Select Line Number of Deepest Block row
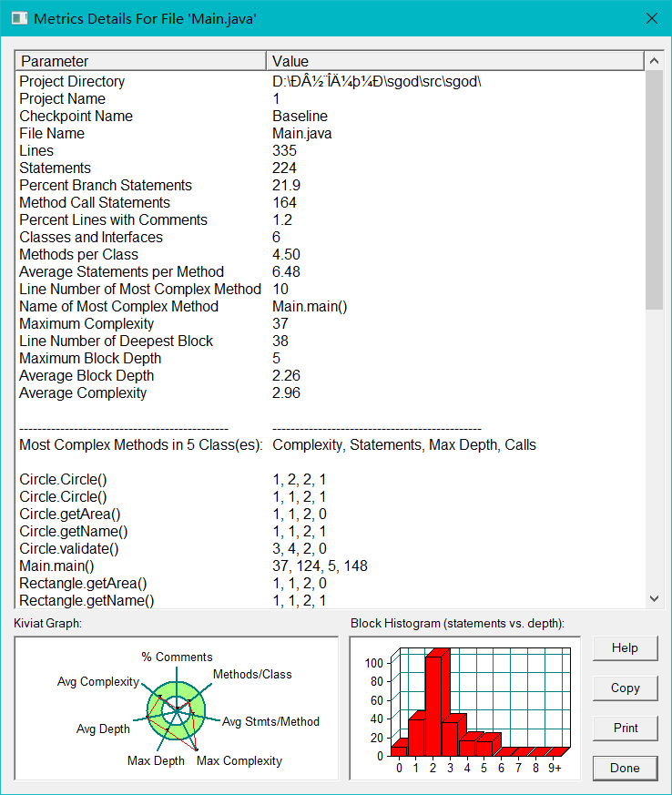This screenshot has width=672, height=795. pyautogui.click(x=330, y=341)
